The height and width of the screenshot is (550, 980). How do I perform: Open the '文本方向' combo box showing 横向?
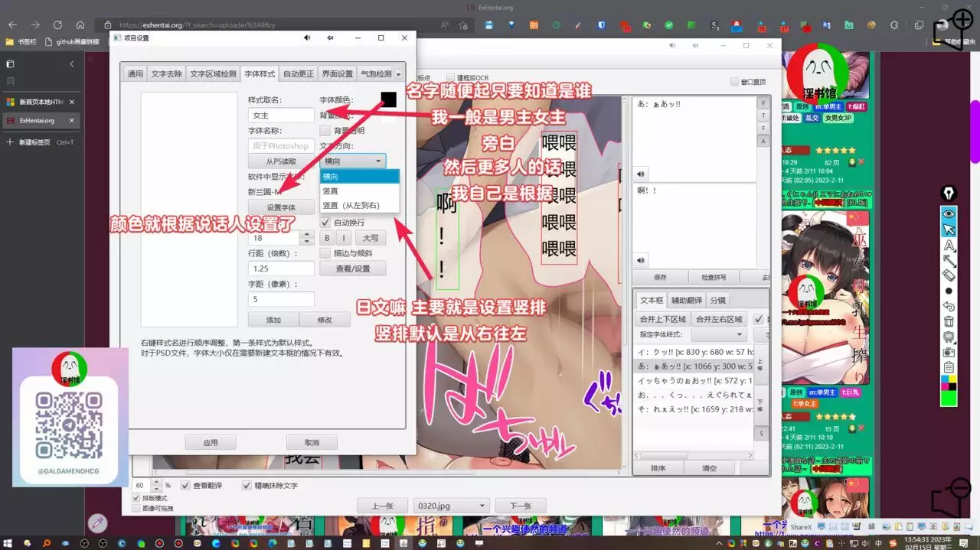(x=353, y=161)
